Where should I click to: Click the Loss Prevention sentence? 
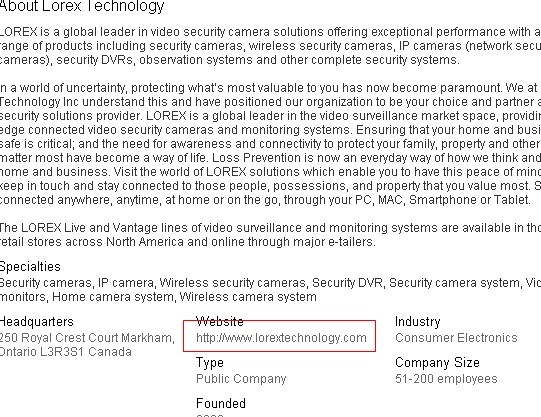click(x=376, y=158)
